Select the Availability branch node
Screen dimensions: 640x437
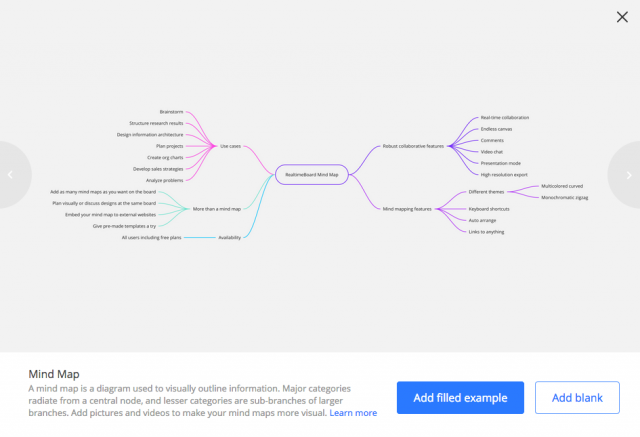(x=229, y=237)
